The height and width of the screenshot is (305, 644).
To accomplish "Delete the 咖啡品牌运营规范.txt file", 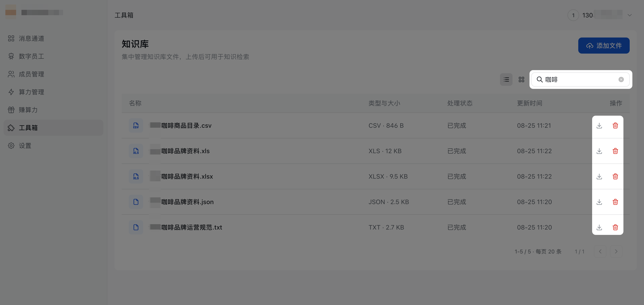I will click(615, 227).
